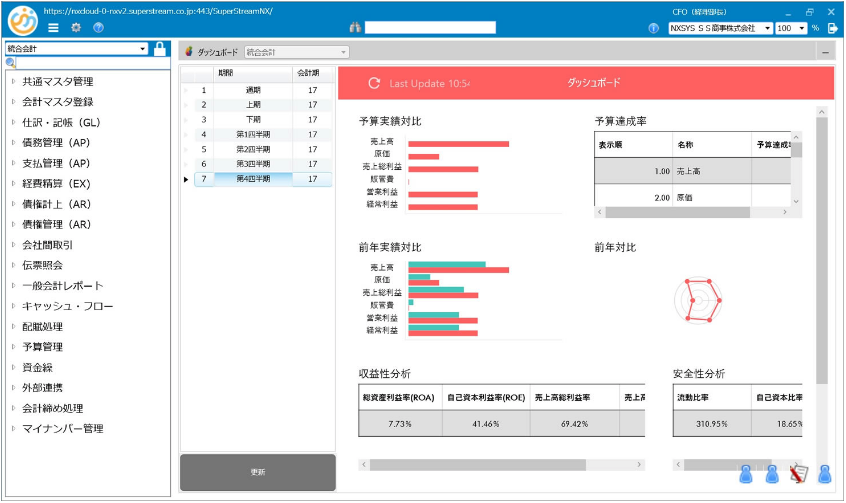Toggle the menu lock padlock icon

(x=160, y=48)
